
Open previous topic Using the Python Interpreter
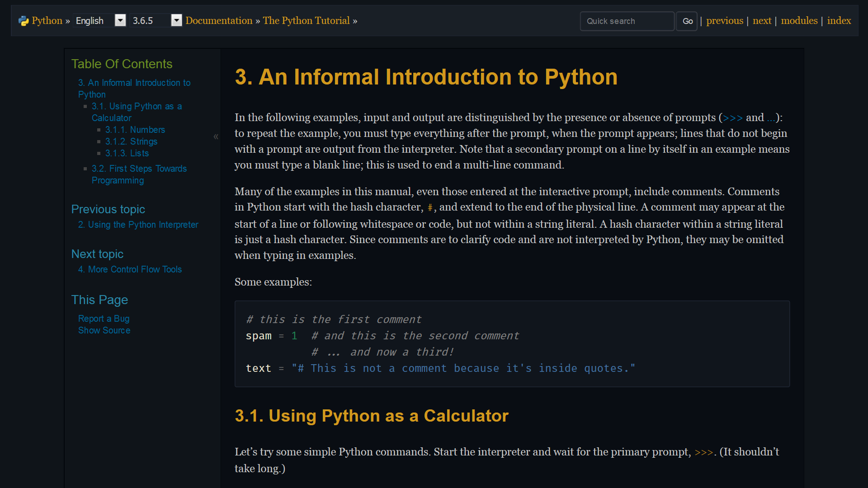pyautogui.click(x=138, y=225)
